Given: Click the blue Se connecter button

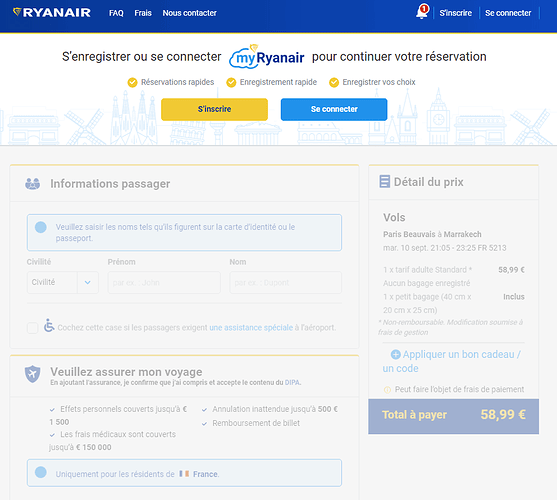Looking at the screenshot, I should 334,109.
